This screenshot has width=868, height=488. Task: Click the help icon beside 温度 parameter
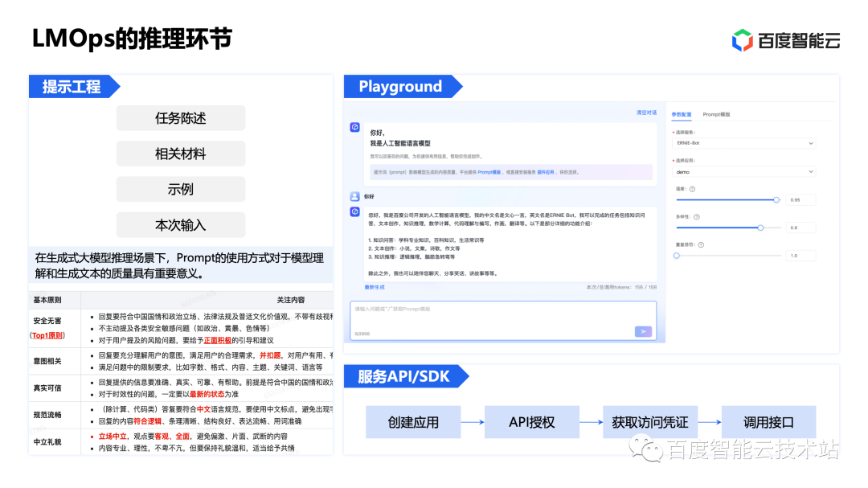(x=693, y=189)
